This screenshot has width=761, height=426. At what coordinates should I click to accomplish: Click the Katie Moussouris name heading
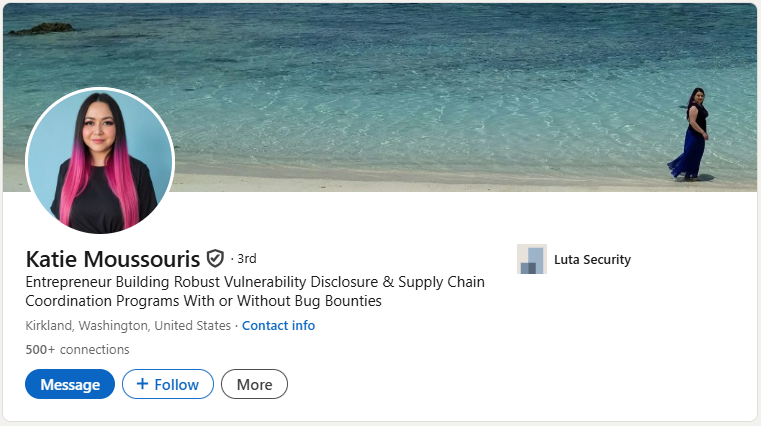click(x=112, y=258)
